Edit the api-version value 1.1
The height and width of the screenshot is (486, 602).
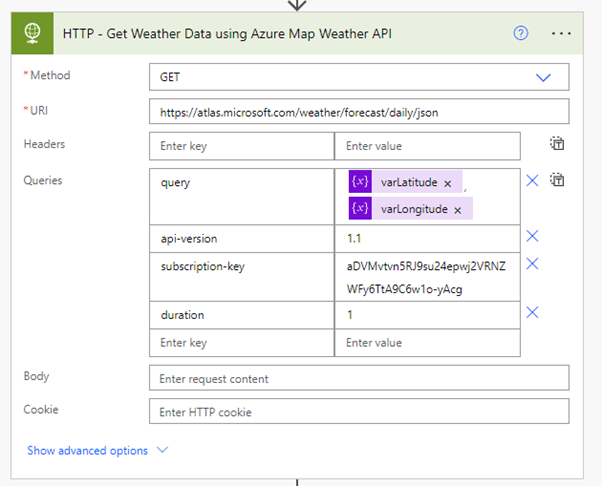coord(427,238)
